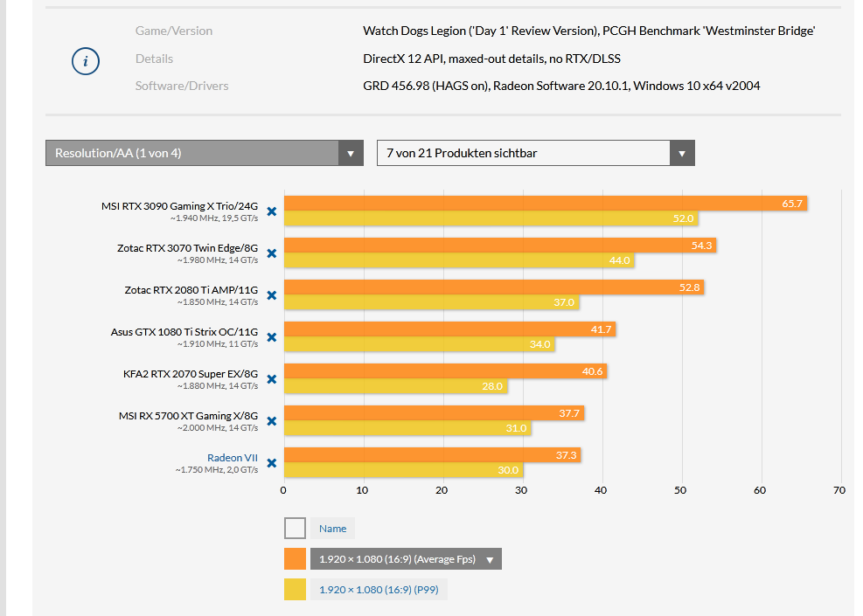The height and width of the screenshot is (616, 863).
Task: Click the yellow 44.0 bar of RTX 3070
Action: click(459, 260)
